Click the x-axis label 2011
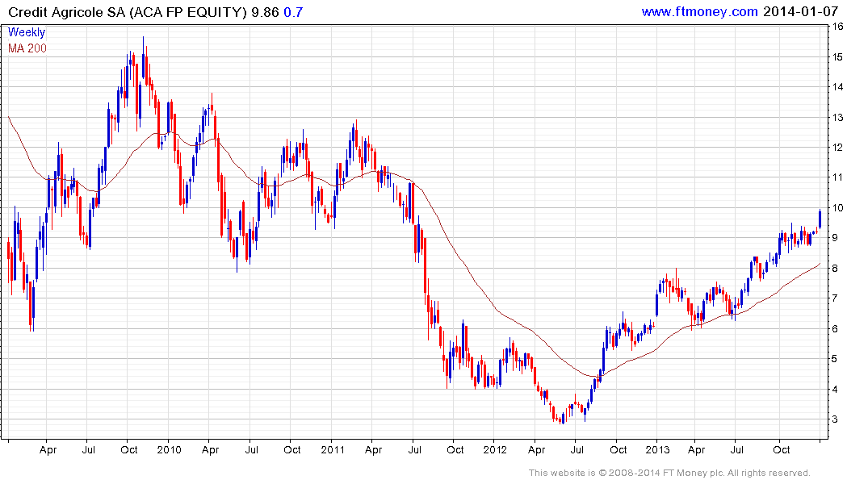This screenshot has height=484, width=868. click(x=333, y=449)
